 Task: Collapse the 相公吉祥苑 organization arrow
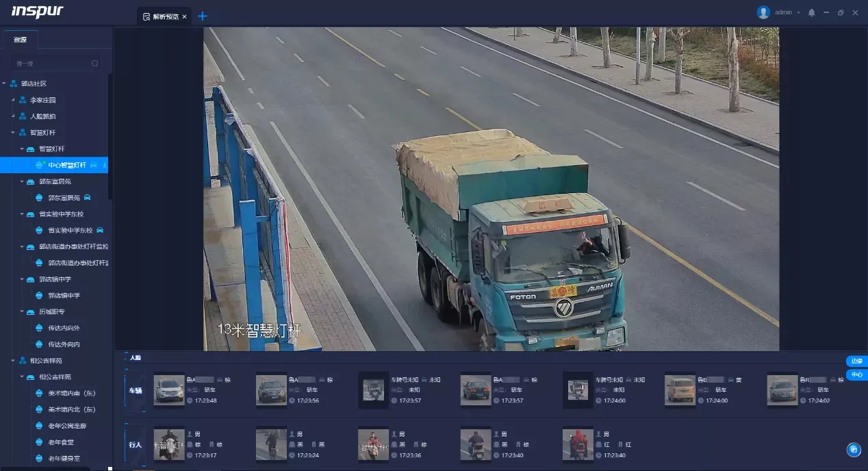click(12, 361)
